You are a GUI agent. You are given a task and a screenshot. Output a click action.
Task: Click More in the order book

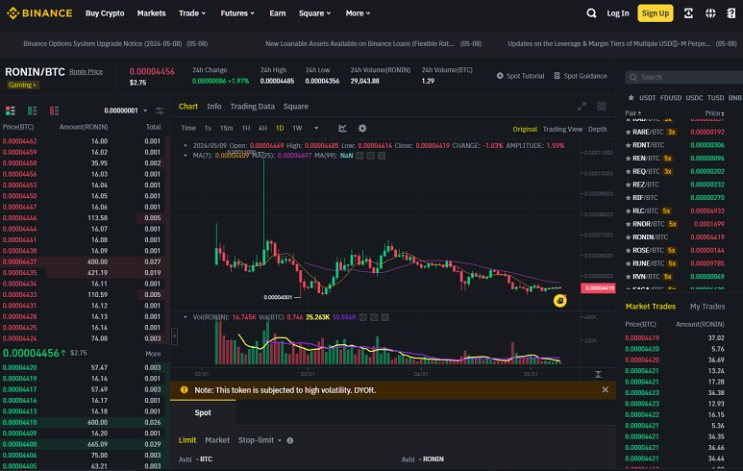tap(153, 354)
